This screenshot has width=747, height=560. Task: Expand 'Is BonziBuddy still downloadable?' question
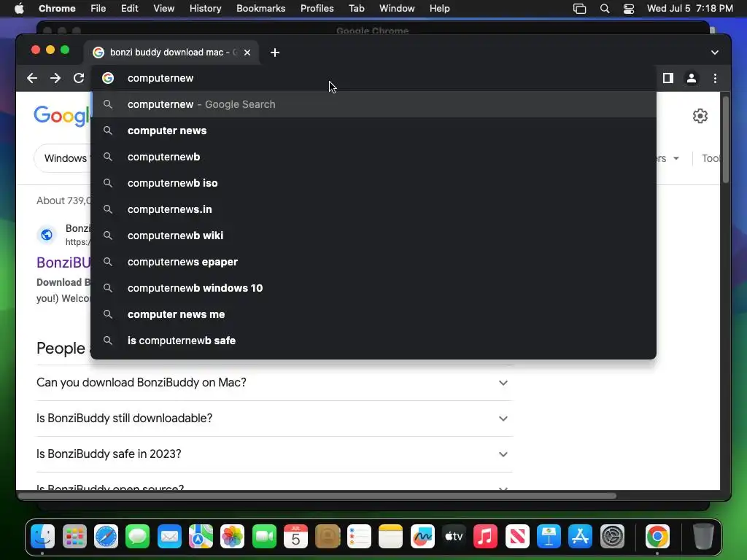click(274, 419)
